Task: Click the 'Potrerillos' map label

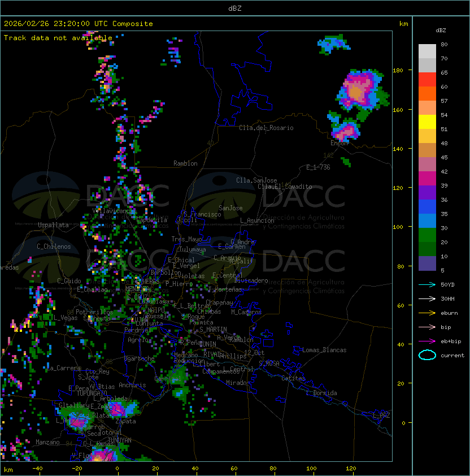Action: 94,312
